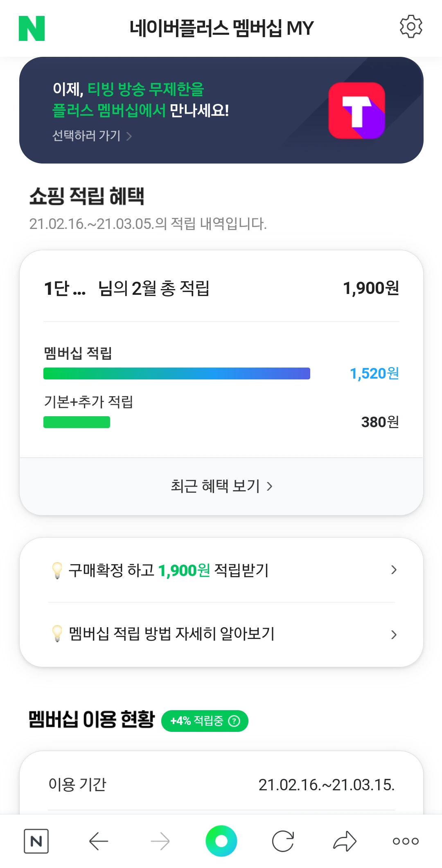Open the boxed N tabs icon
This screenshot has width=442, height=868.
pos(36,841)
